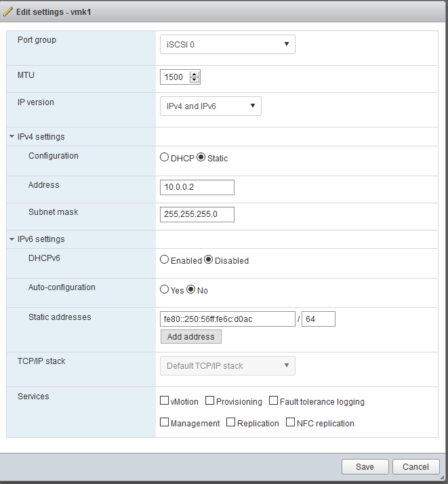Open the Port group iSCSI 0 dropdown
448x484 pixels.
tap(228, 45)
